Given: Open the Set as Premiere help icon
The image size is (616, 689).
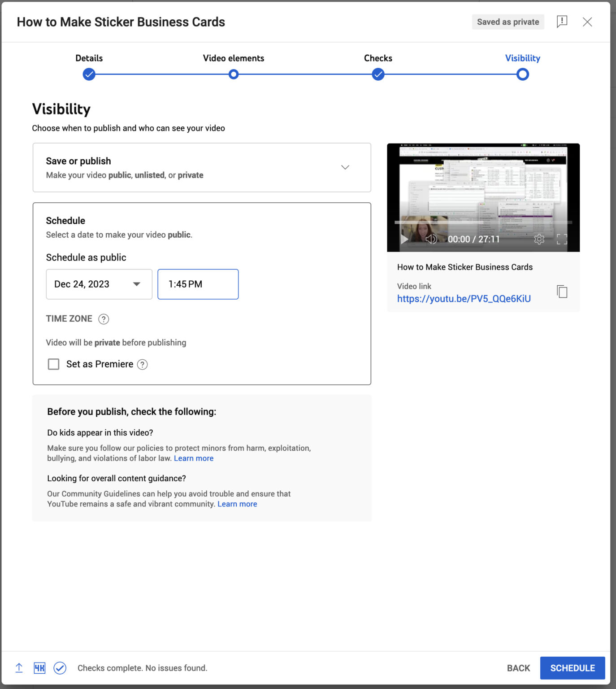Looking at the screenshot, I should click(x=143, y=364).
